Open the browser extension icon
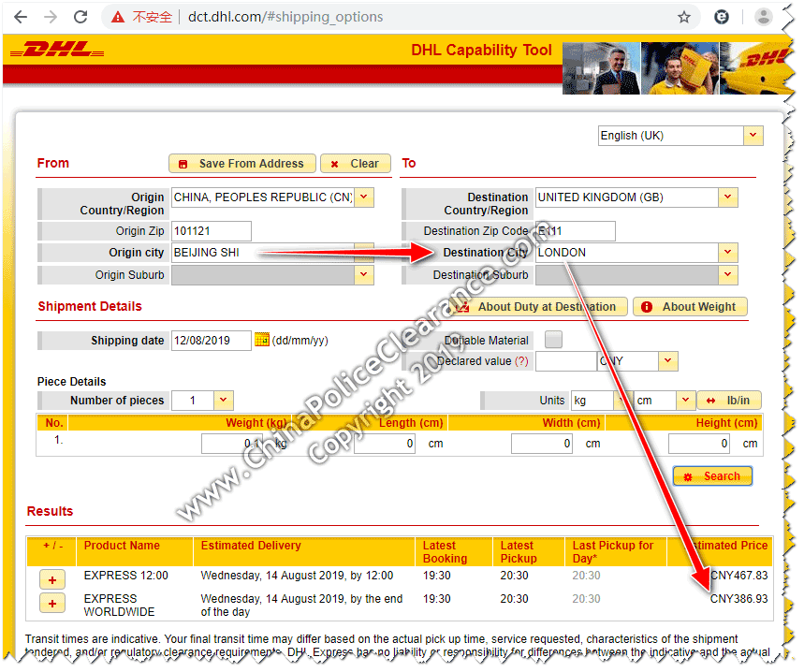 coord(722,18)
